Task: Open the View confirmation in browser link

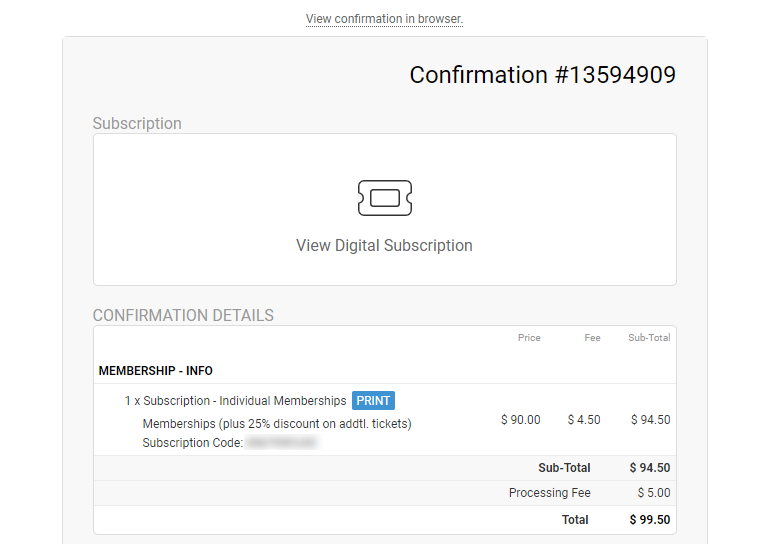Action: [x=384, y=19]
